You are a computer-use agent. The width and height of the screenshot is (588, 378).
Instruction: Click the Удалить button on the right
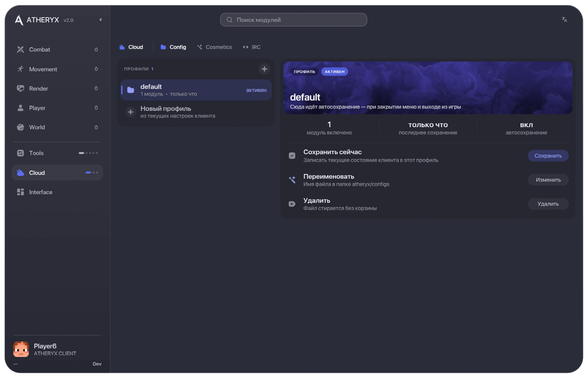coord(548,204)
